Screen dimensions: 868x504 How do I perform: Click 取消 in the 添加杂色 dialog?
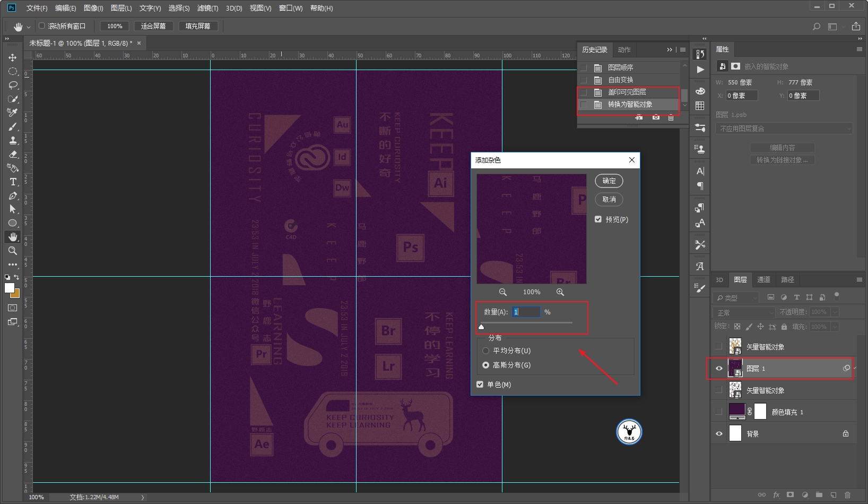[x=609, y=199]
